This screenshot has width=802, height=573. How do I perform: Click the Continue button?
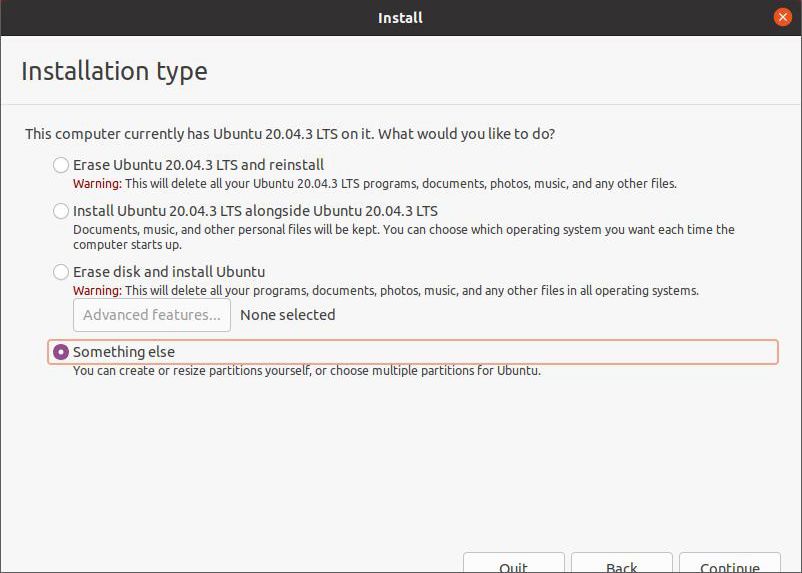point(729,563)
